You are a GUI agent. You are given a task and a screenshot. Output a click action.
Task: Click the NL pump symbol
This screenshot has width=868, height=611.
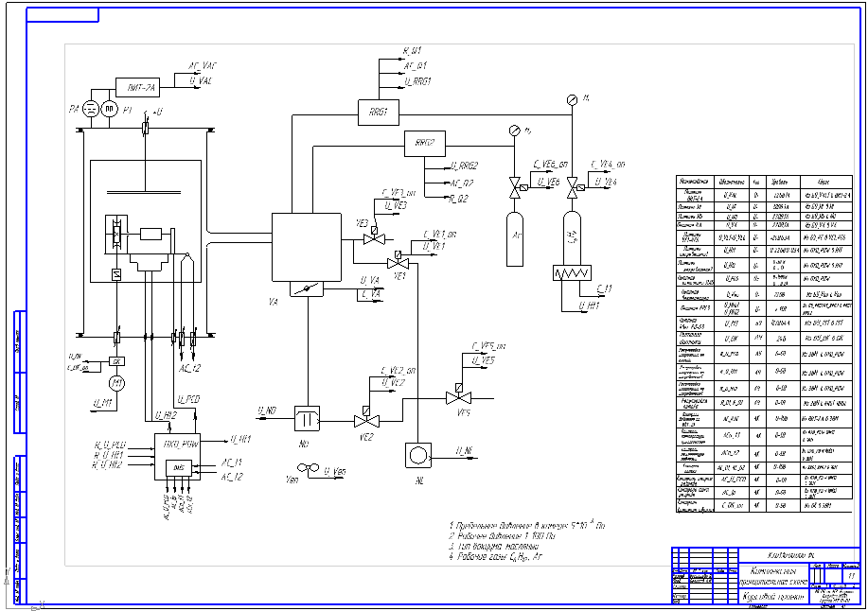pos(418,456)
